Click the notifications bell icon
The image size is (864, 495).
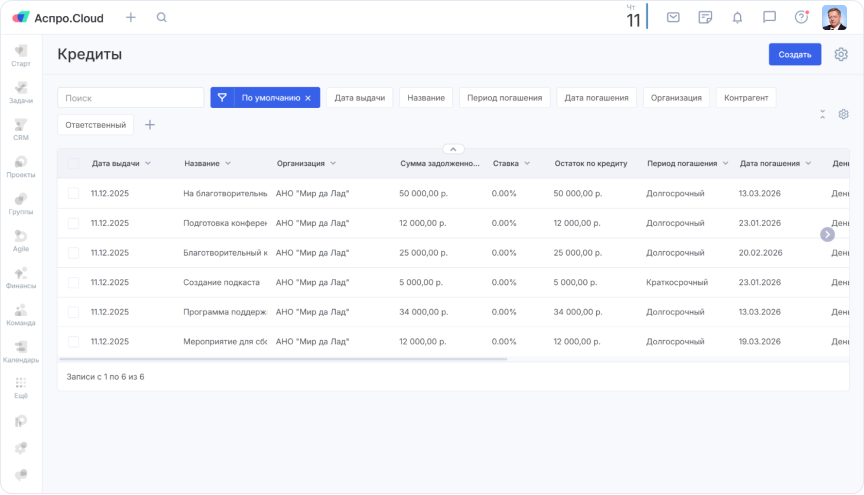(x=737, y=17)
